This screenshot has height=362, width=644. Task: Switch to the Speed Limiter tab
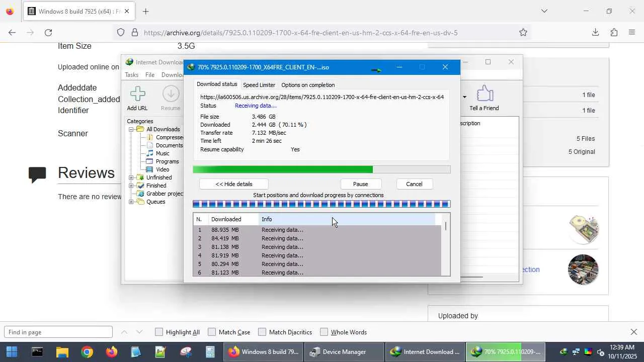pos(259,85)
